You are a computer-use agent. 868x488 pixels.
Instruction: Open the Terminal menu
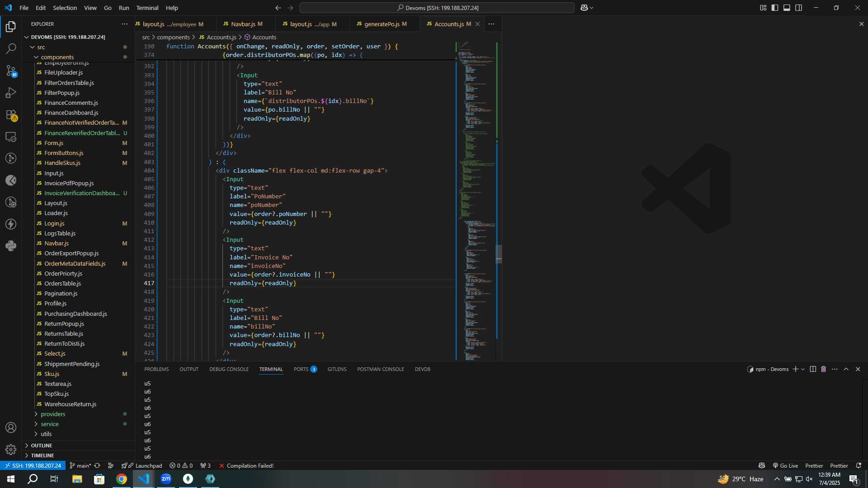click(x=147, y=8)
